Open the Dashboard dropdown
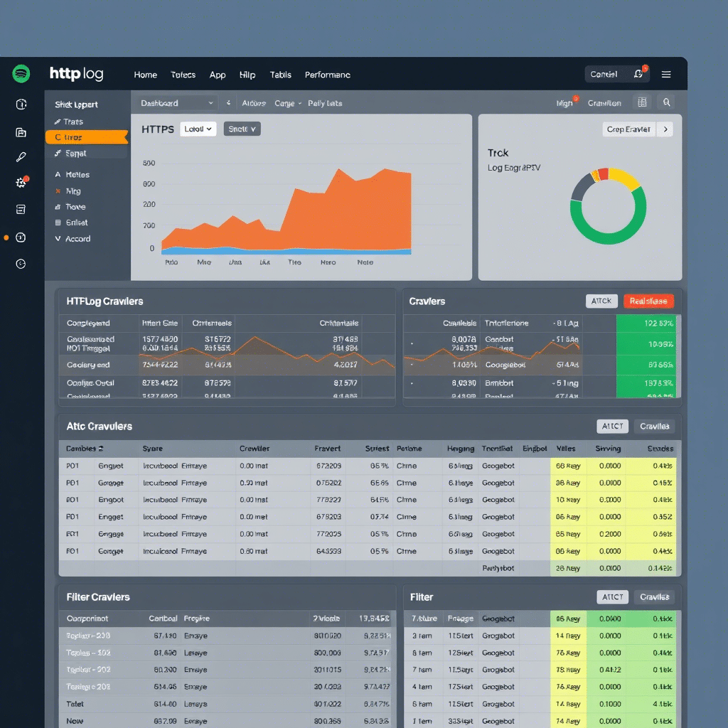Viewport: 728px width, 728px height. click(x=176, y=103)
